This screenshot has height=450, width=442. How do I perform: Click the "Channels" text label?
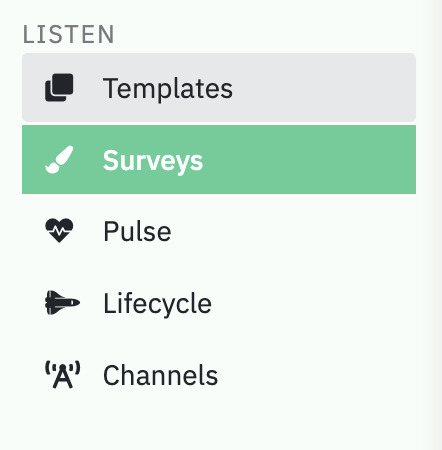tap(160, 375)
